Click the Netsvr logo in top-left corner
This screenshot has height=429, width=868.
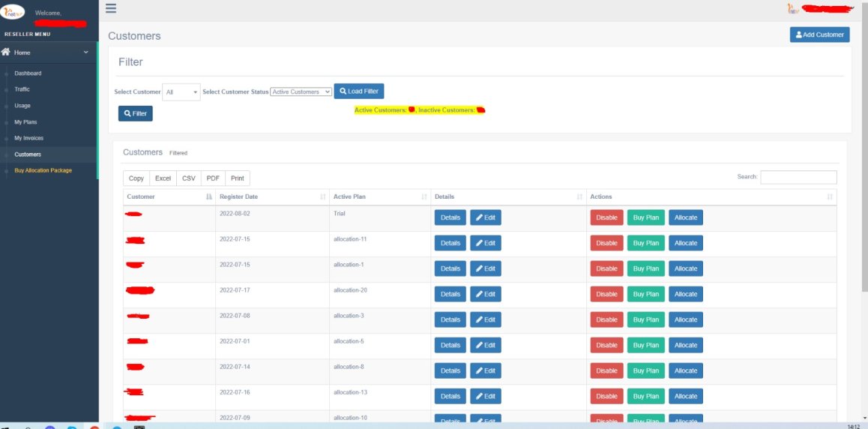pyautogui.click(x=12, y=11)
